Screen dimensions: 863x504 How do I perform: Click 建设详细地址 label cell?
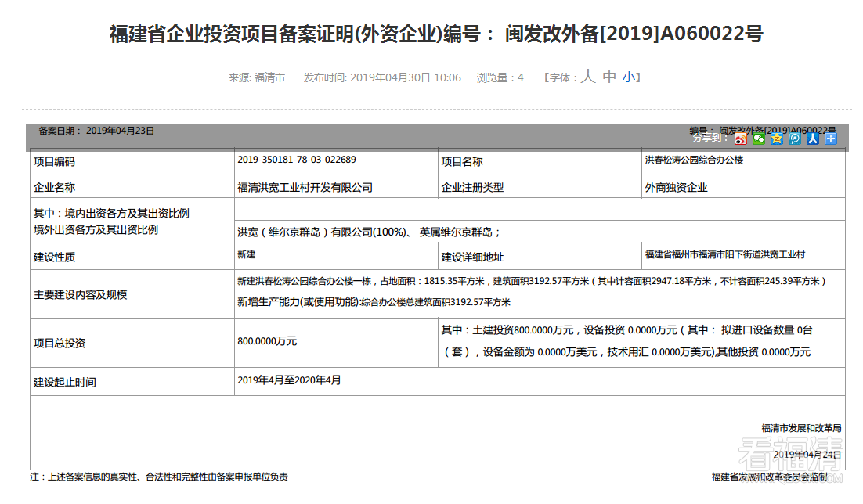(540, 257)
